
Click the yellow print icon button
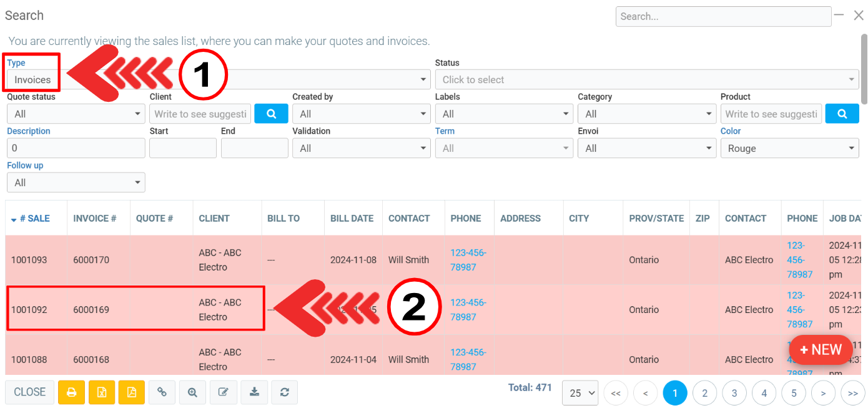click(71, 392)
